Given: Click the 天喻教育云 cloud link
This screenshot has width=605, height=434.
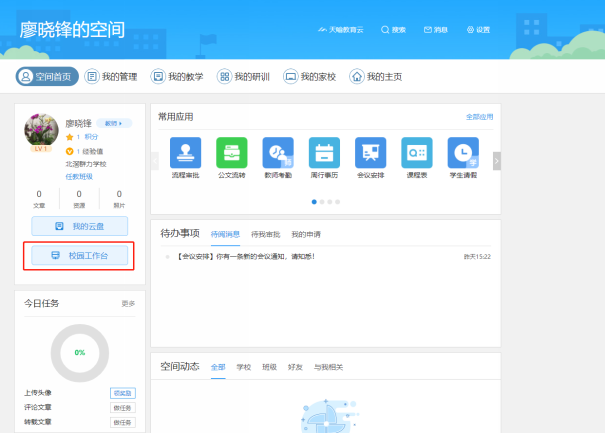Looking at the screenshot, I should (x=341, y=30).
